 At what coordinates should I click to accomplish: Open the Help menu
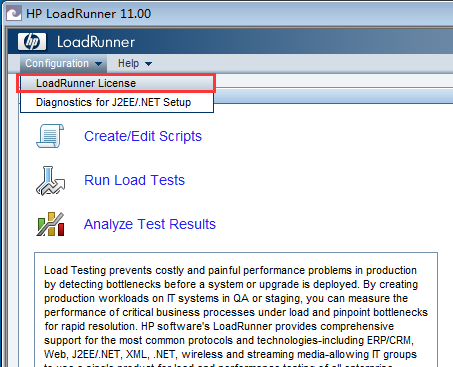coord(135,63)
